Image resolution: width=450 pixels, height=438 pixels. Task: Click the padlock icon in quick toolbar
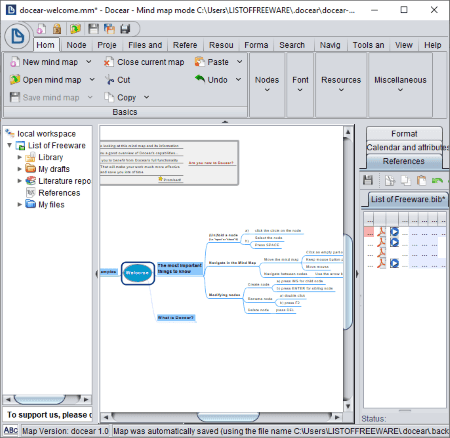(x=57, y=29)
